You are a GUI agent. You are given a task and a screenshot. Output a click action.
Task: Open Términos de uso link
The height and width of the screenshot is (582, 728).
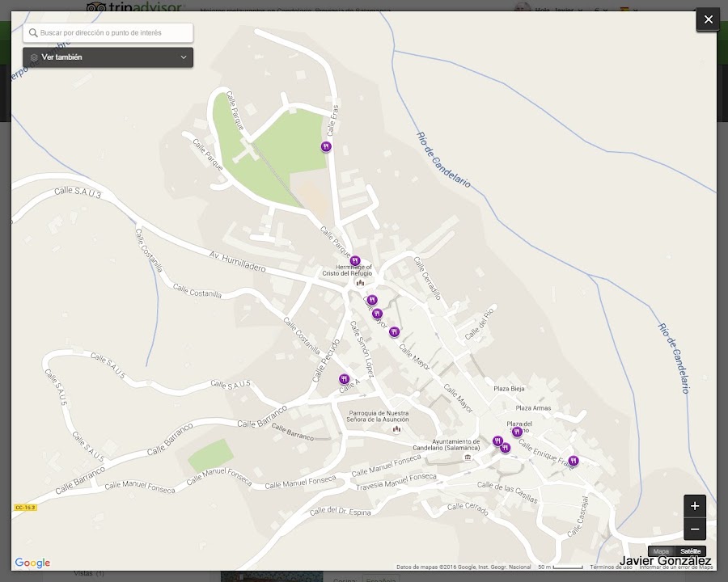tap(611, 567)
